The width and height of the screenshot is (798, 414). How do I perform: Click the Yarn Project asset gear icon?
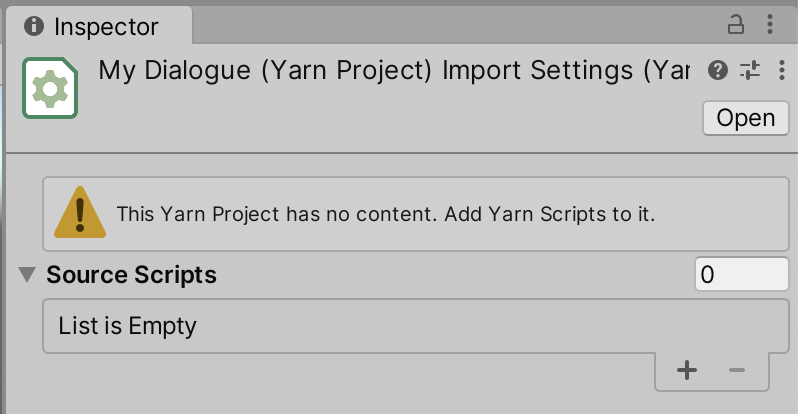pos(50,88)
